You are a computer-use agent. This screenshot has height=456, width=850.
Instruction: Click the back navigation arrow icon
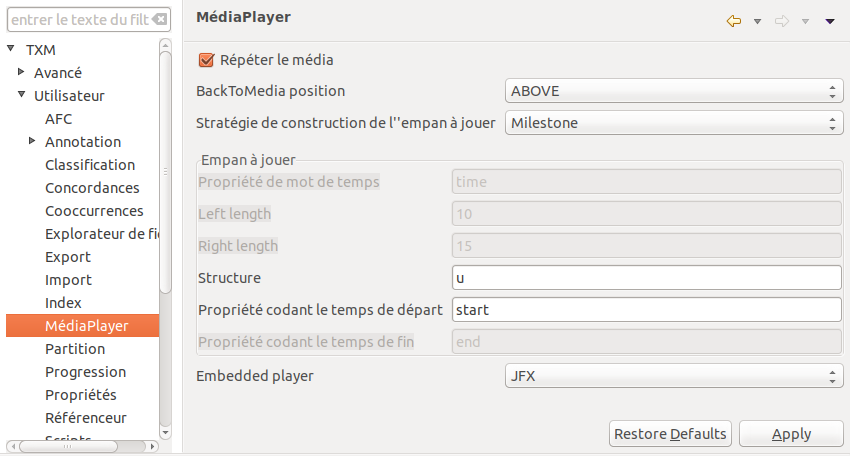(x=734, y=21)
